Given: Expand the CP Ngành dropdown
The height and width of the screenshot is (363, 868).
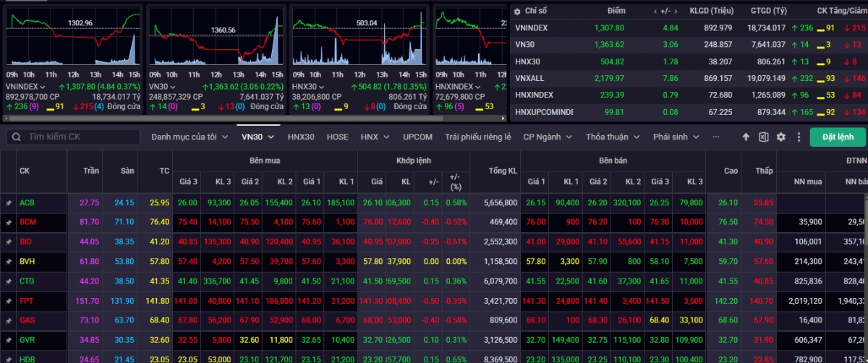Looking at the screenshot, I should 550,137.
